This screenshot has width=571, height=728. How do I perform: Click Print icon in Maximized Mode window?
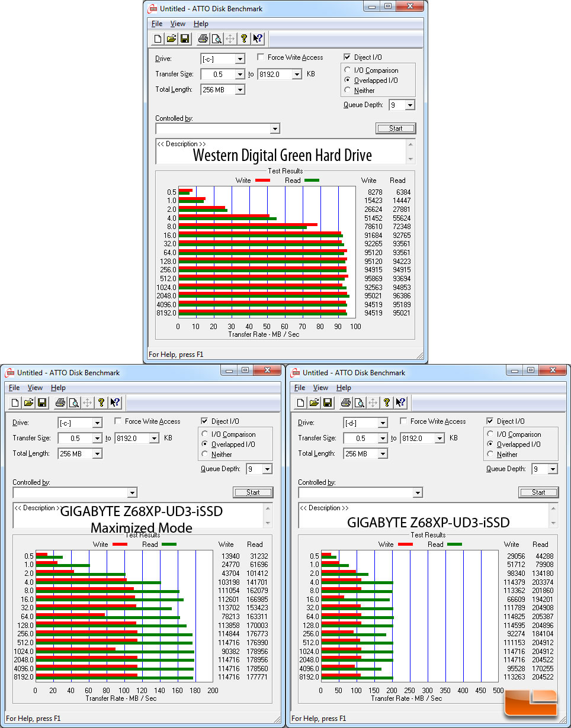tap(60, 403)
